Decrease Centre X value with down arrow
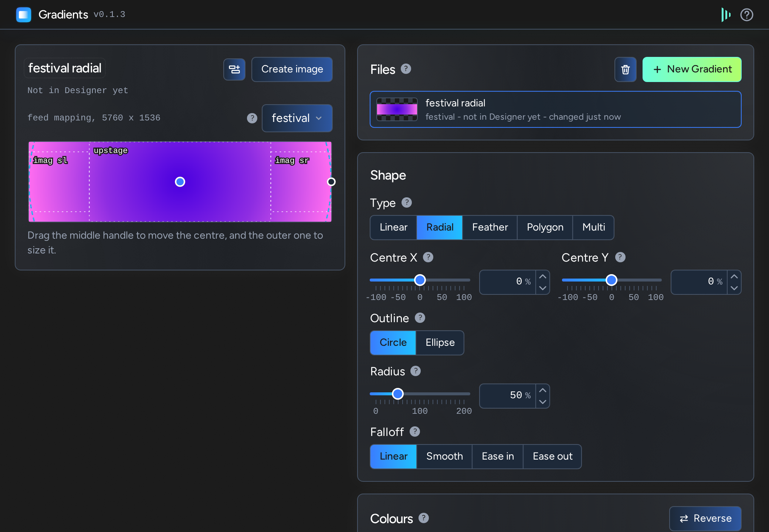Screen dimensions: 769x532 tap(542, 288)
